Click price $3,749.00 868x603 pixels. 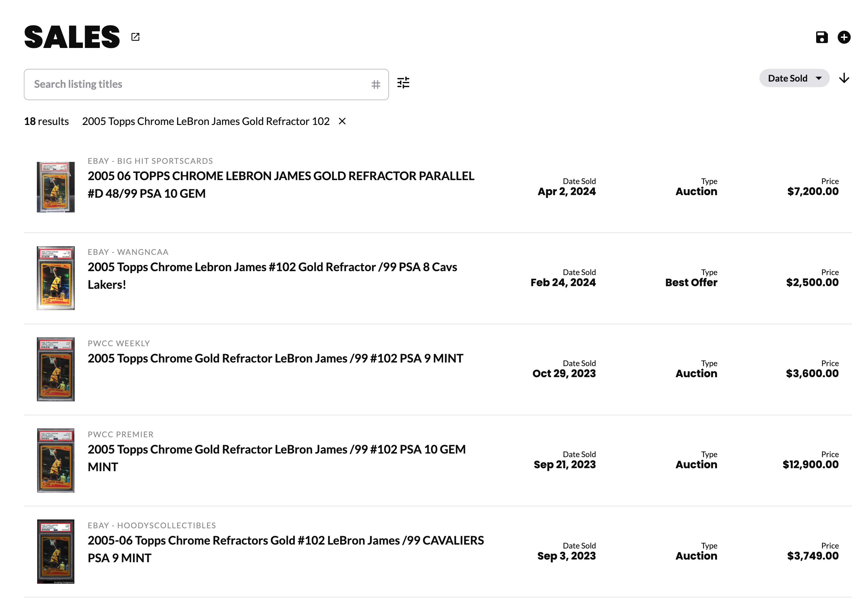pyautogui.click(x=813, y=556)
